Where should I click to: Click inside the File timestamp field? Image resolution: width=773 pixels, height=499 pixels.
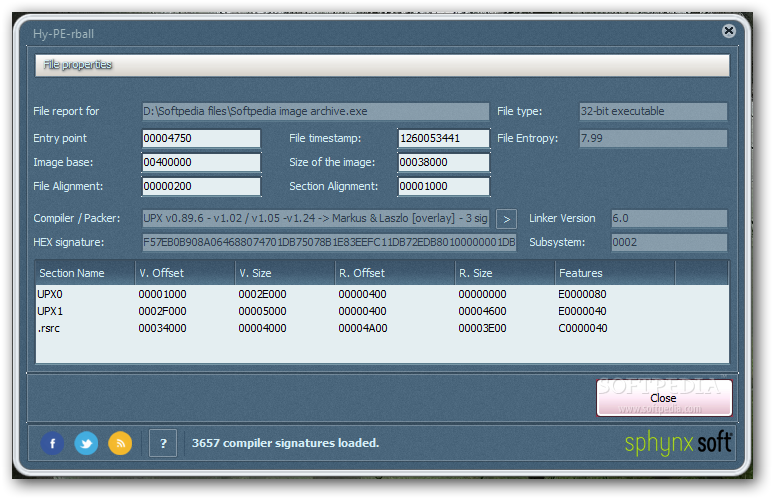click(x=444, y=138)
